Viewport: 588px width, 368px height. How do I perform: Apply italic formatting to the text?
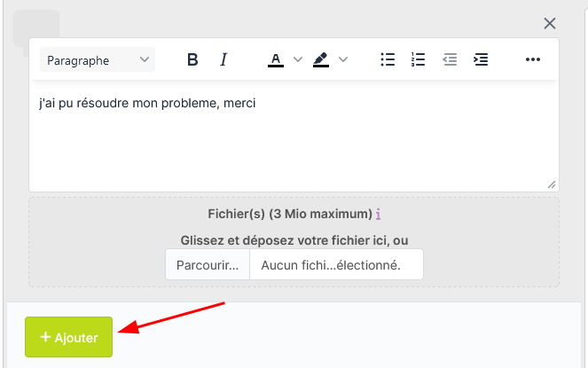click(x=223, y=59)
